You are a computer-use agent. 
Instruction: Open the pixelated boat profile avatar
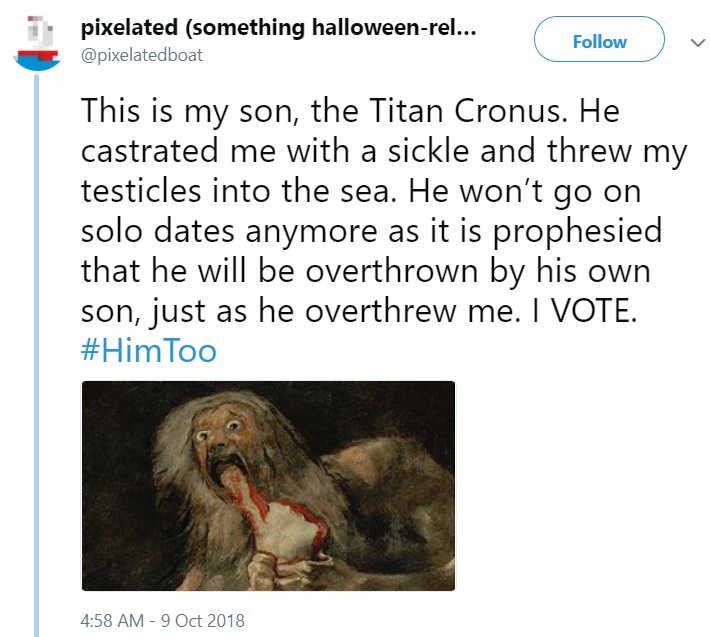click(37, 43)
